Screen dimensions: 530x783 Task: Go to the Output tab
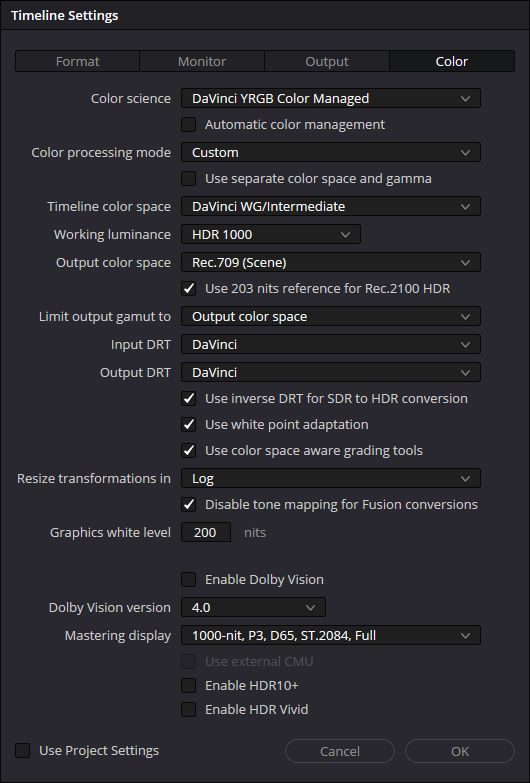[327, 61]
